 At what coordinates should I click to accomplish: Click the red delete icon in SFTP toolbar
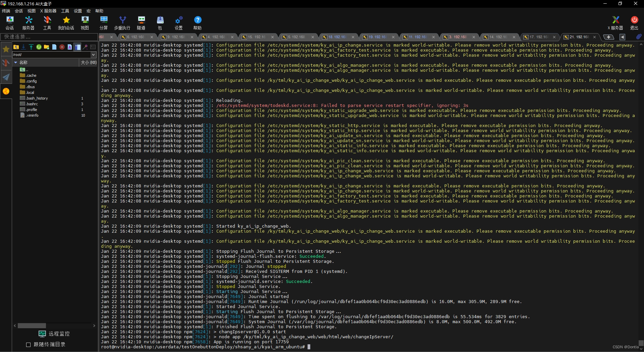point(62,47)
